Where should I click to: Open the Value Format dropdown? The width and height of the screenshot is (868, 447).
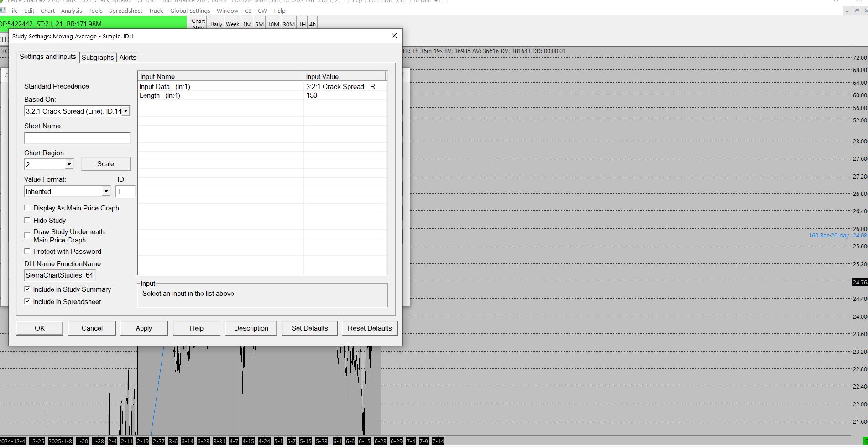pyautogui.click(x=106, y=191)
